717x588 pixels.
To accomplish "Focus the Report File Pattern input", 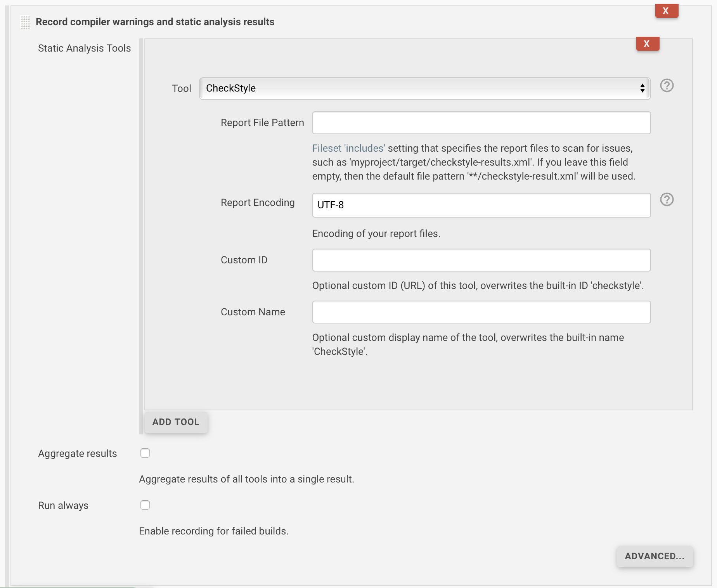I will coord(481,123).
